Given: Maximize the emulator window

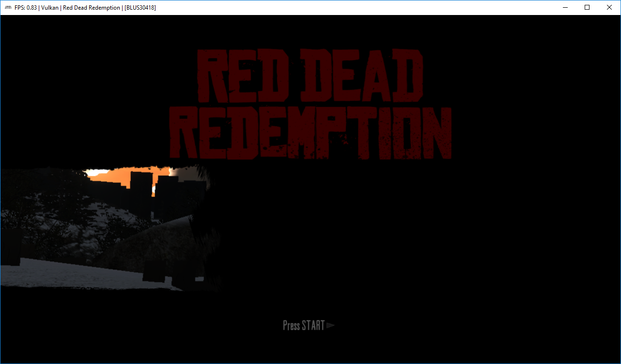Looking at the screenshot, I should pyautogui.click(x=587, y=7).
